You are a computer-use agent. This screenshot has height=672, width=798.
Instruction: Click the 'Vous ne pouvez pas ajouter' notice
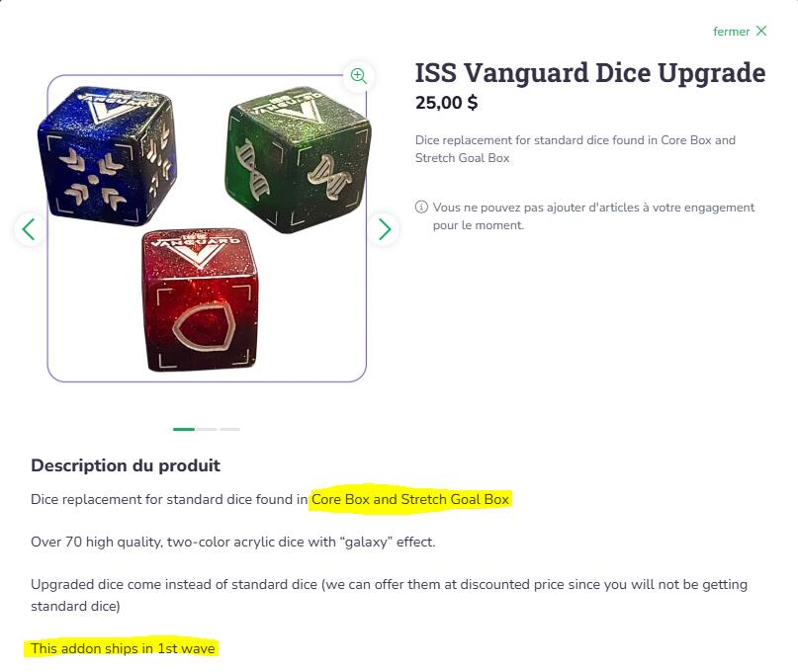(593, 216)
